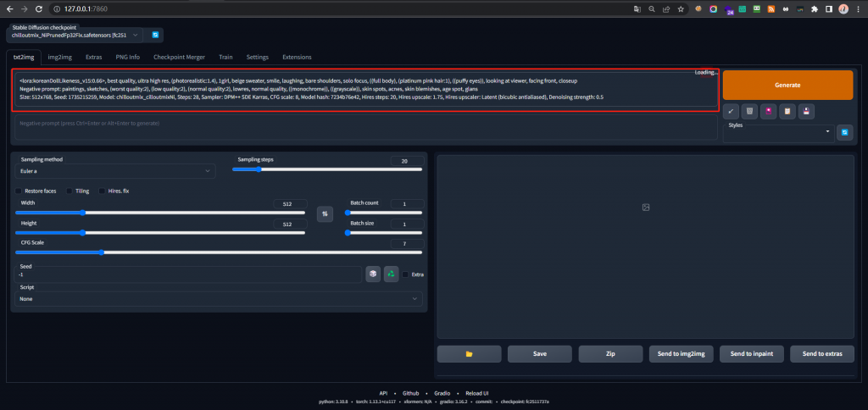Bookmark this page with the star icon
868x410 pixels.
click(681, 8)
